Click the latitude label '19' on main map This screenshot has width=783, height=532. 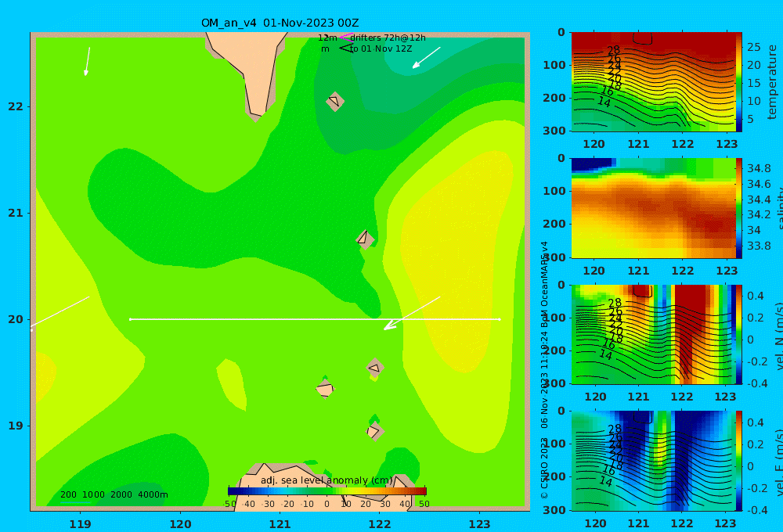16,426
